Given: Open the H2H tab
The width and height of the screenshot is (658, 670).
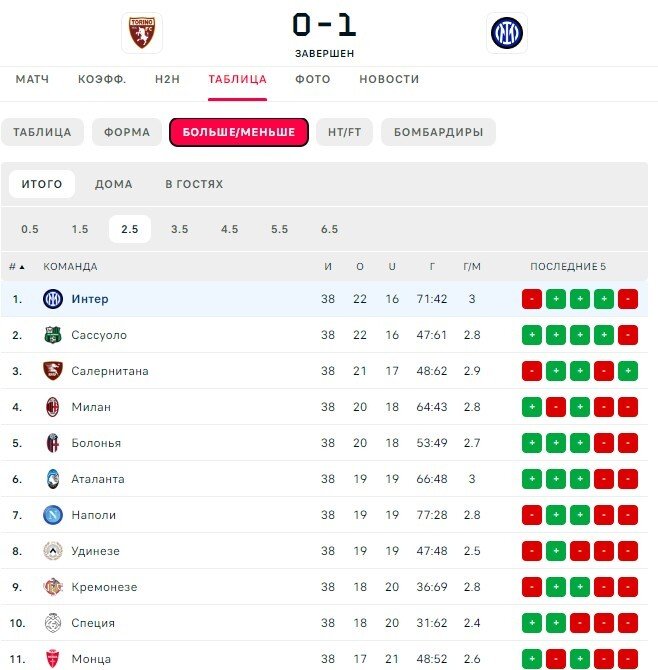Looking at the screenshot, I should coord(167,79).
